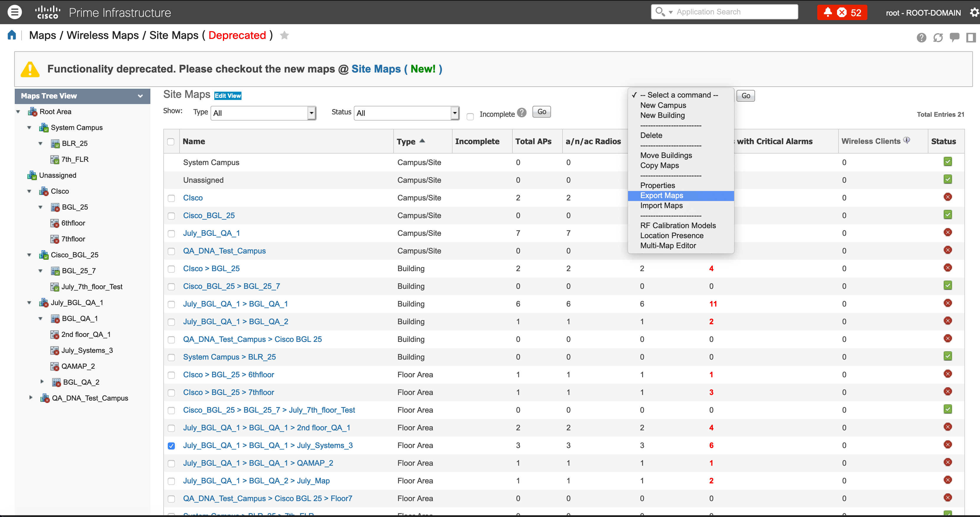Click the Wireless Clients info icon
Screen dimensions: 980x517
click(907, 140)
